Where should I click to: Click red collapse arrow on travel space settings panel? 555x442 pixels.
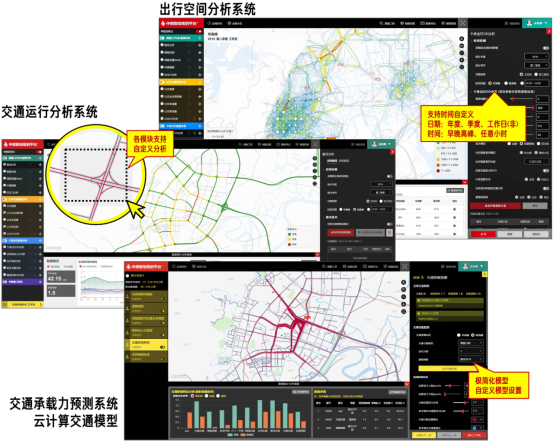point(549,31)
